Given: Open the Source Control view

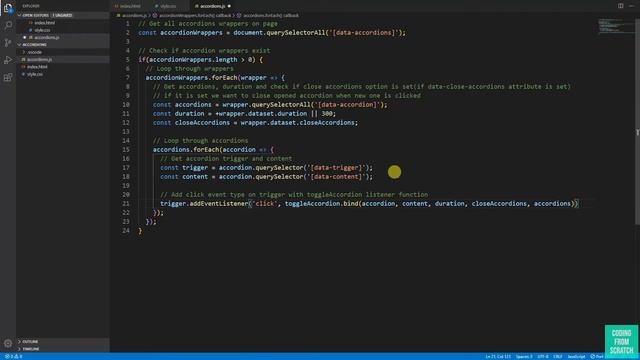Looking at the screenshot, I should 8,42.
